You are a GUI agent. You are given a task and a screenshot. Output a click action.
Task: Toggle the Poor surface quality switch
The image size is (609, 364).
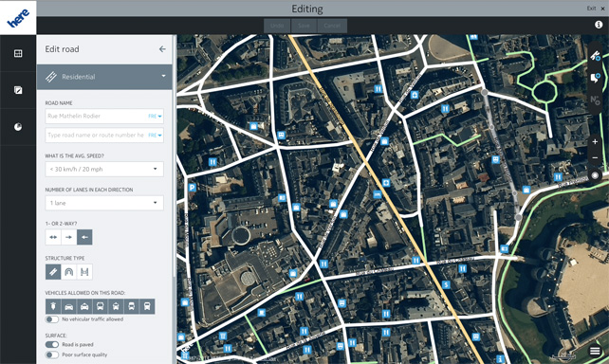click(51, 355)
